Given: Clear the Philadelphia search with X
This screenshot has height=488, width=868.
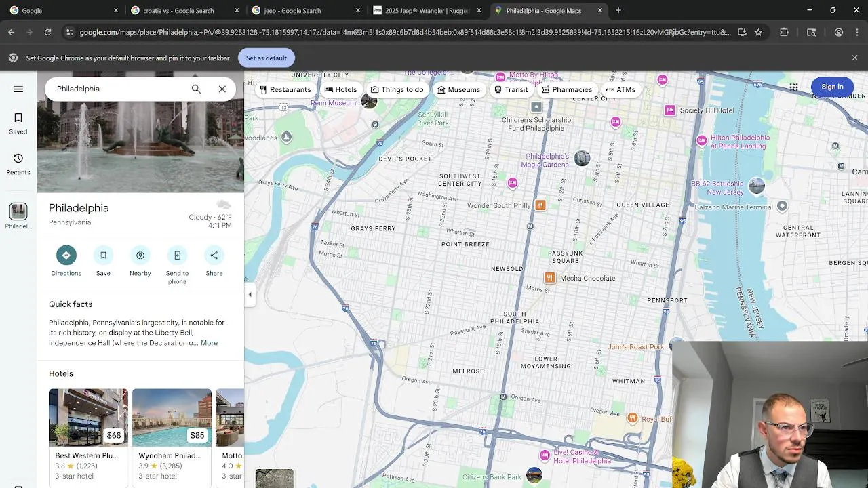Looking at the screenshot, I should pyautogui.click(x=222, y=89).
